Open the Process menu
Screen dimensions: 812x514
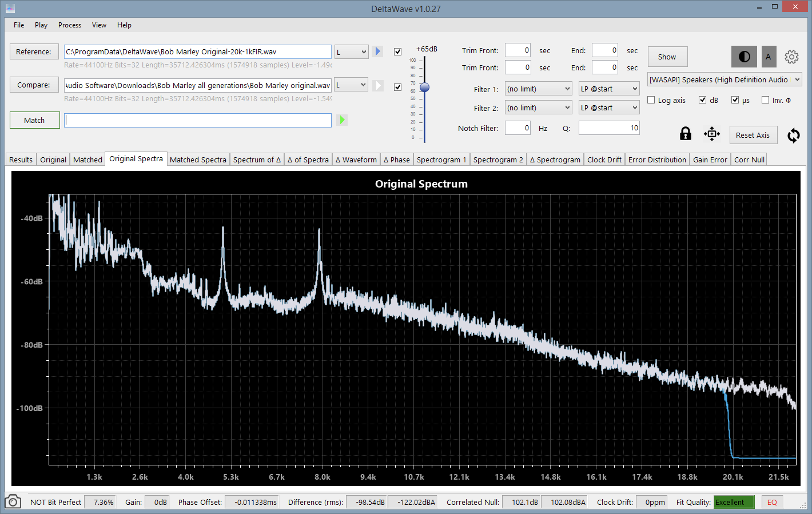[70, 25]
